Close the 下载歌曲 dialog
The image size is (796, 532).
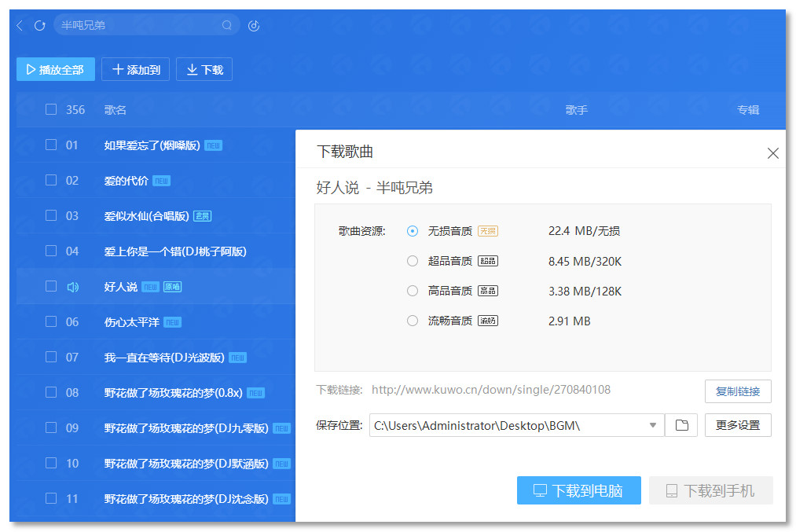tap(772, 152)
